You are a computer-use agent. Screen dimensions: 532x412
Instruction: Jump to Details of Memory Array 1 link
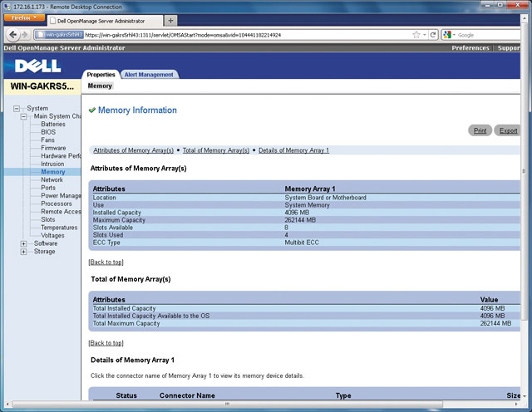(293, 150)
